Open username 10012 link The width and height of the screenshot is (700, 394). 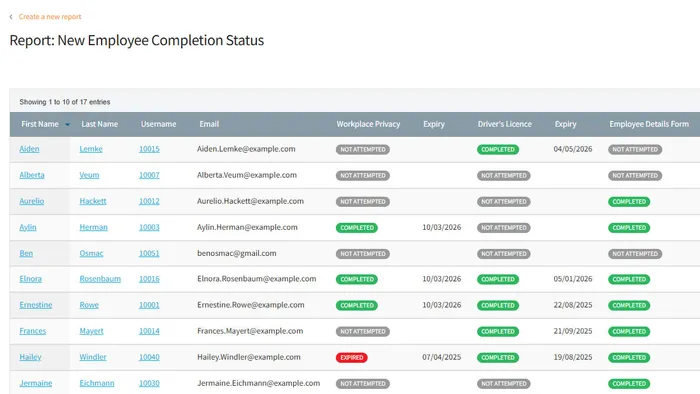pos(149,201)
